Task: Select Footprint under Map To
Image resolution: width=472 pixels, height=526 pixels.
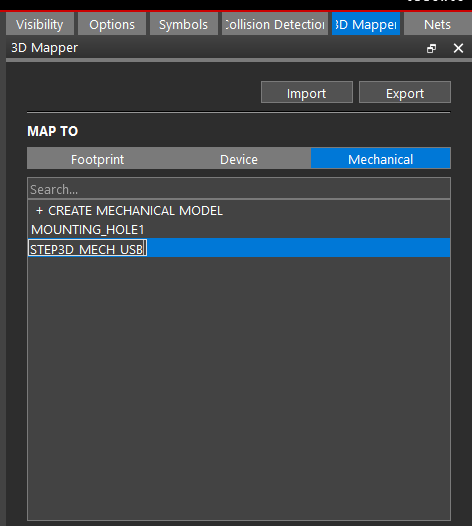Action: pos(97,158)
